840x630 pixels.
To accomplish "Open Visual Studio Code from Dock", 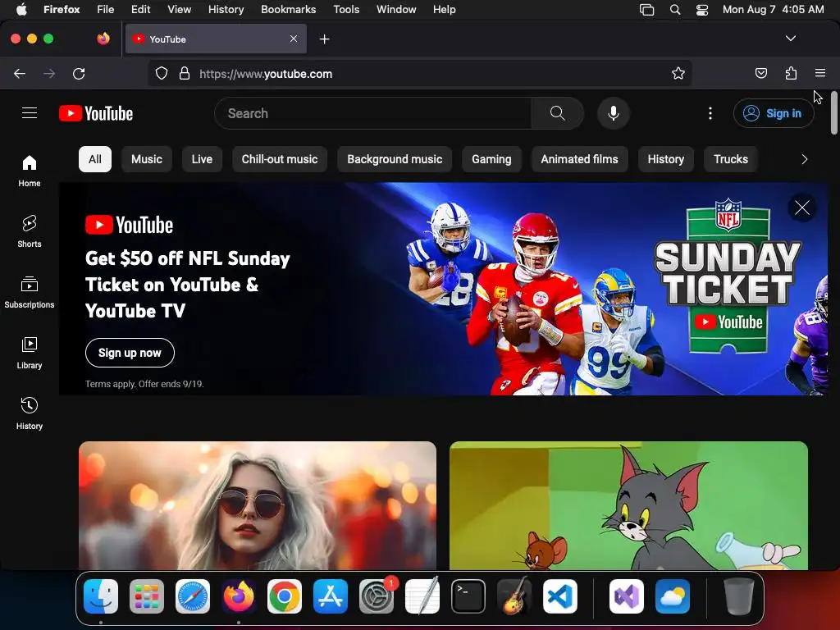I will click(x=559, y=596).
